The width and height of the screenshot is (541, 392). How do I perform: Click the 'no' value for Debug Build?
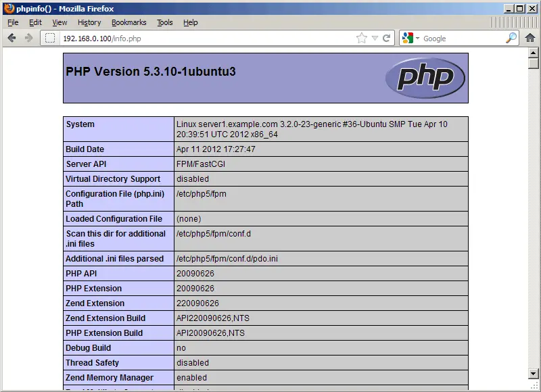tap(181, 348)
